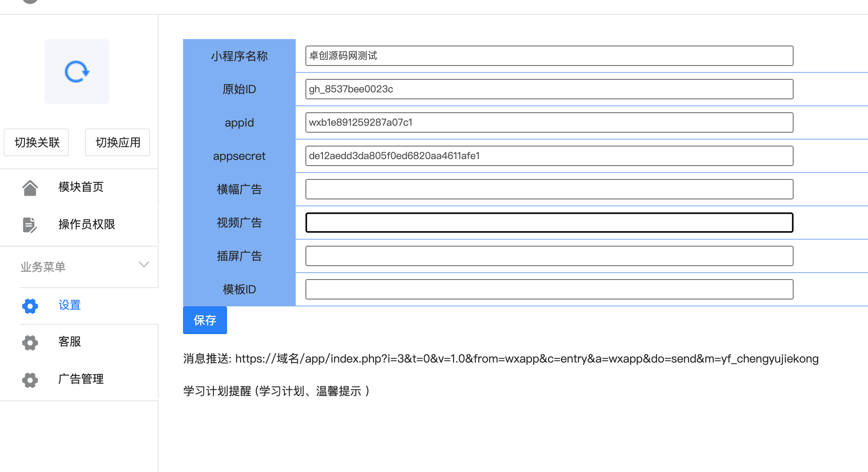This screenshot has width=868, height=472.
Task: Click the 业务菜单 section header text
Action: pos(43,267)
